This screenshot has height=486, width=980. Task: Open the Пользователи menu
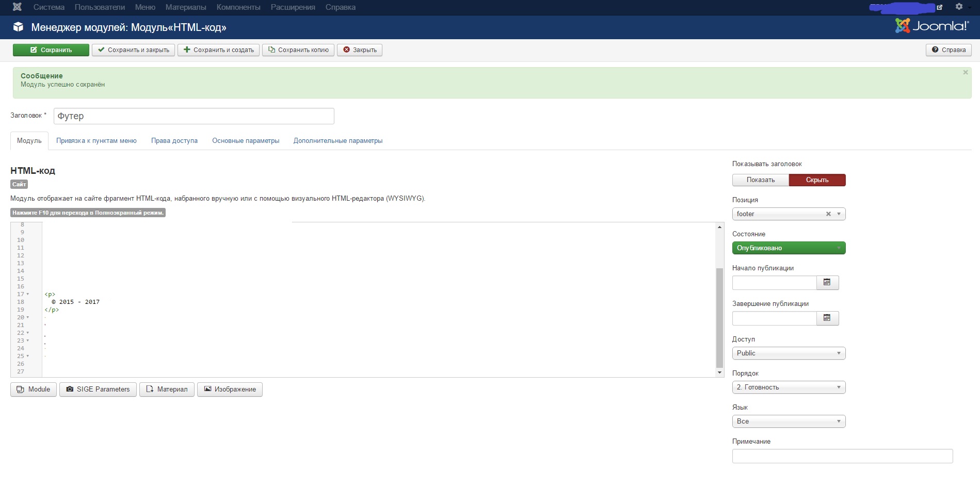[100, 7]
